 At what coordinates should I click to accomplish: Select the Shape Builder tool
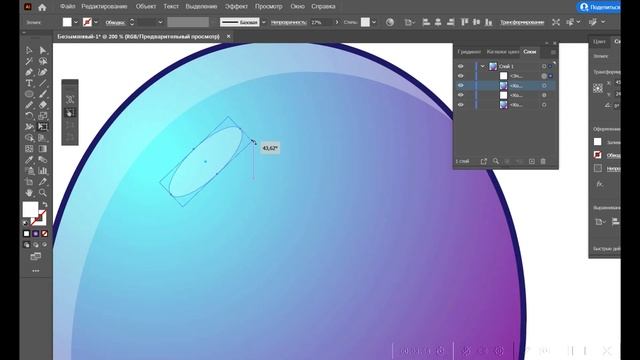point(29,138)
